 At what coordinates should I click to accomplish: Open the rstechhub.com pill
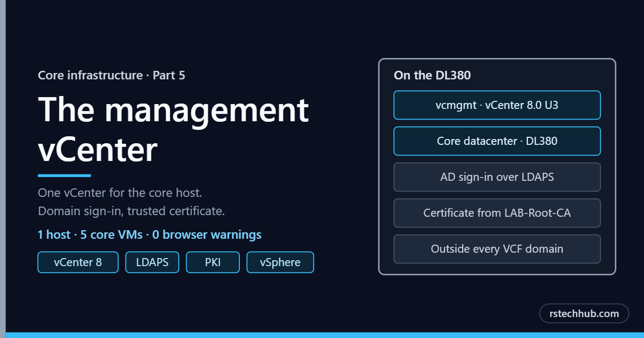pos(584,314)
